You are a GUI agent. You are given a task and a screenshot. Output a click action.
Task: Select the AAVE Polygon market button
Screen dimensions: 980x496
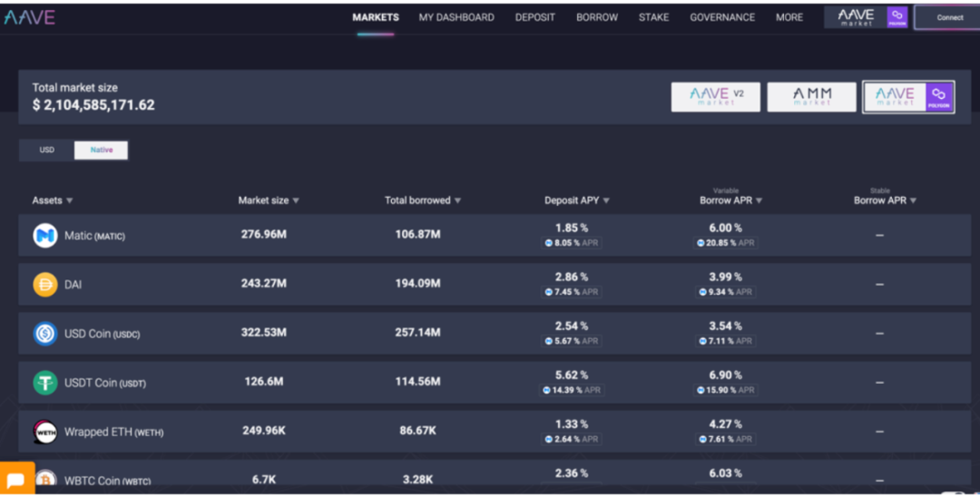[x=908, y=97]
